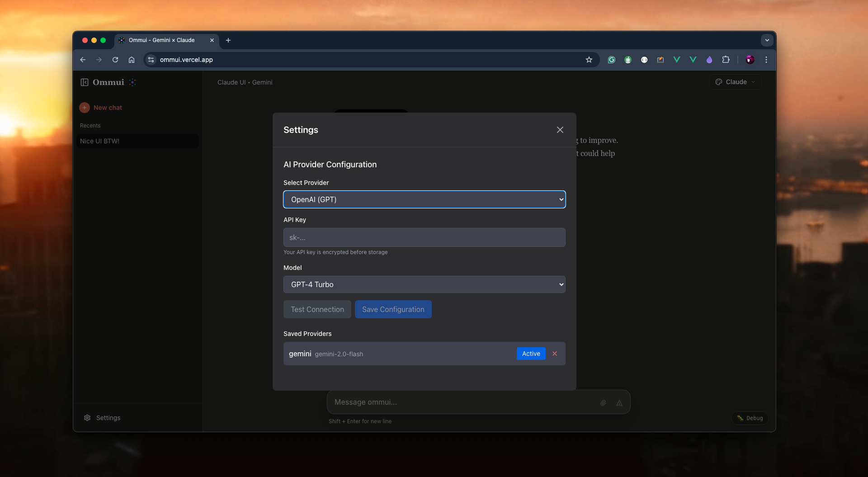The height and width of the screenshot is (477, 868).
Task: Open the 'Nice UI BTW!' recent chat
Action: 137,141
